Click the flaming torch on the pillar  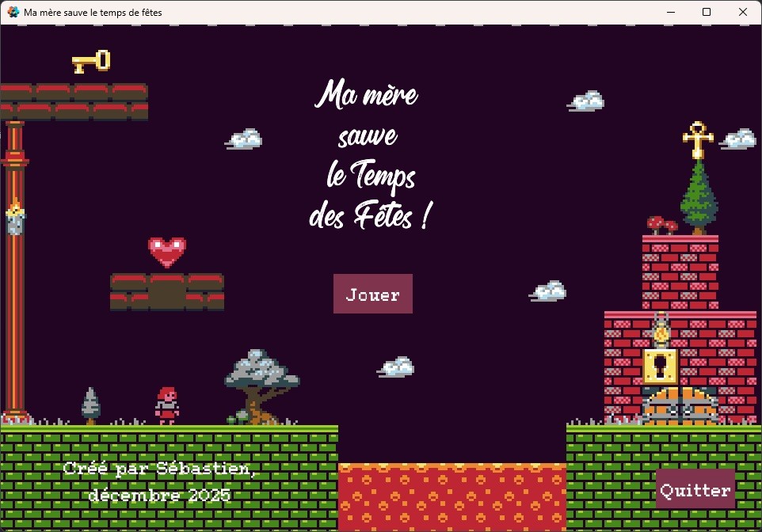pos(14,215)
